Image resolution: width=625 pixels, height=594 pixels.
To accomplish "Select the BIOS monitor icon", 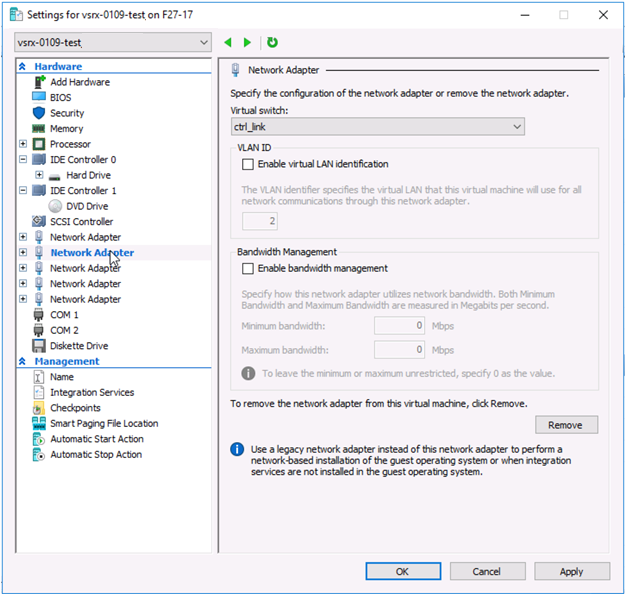I will pyautogui.click(x=39, y=97).
